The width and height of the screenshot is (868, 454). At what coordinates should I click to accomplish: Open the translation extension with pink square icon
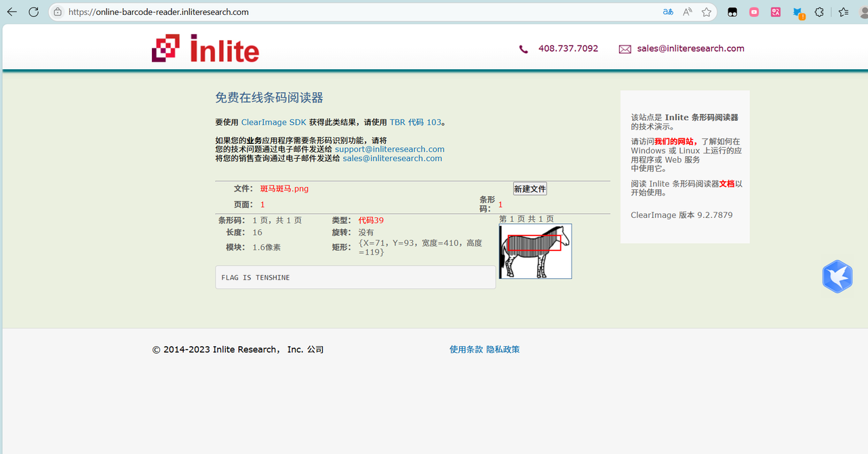coord(775,12)
